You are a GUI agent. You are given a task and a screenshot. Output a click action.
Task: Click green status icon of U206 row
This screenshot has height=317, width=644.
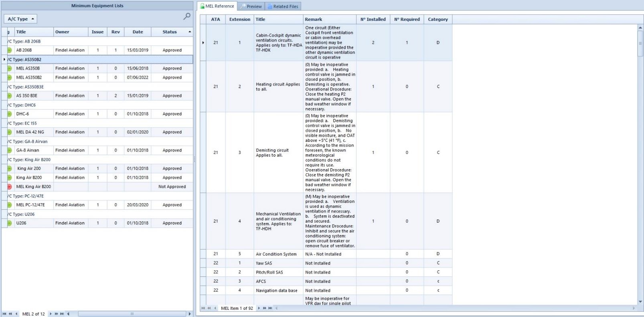[x=9, y=223]
